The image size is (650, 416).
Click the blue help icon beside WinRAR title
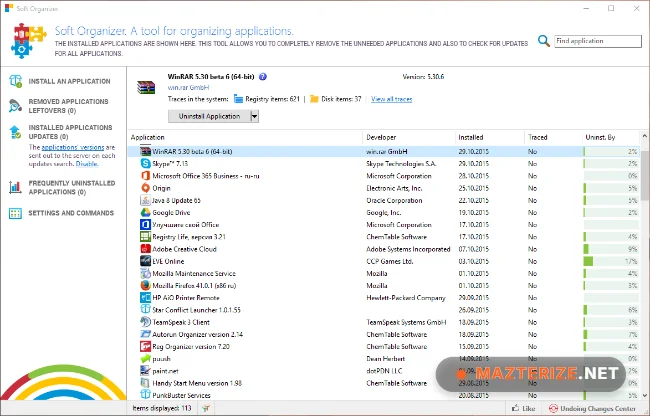click(x=263, y=77)
